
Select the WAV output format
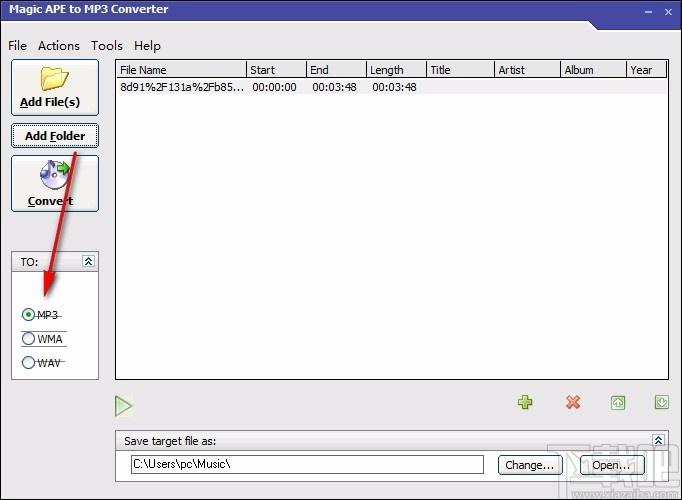[42, 363]
